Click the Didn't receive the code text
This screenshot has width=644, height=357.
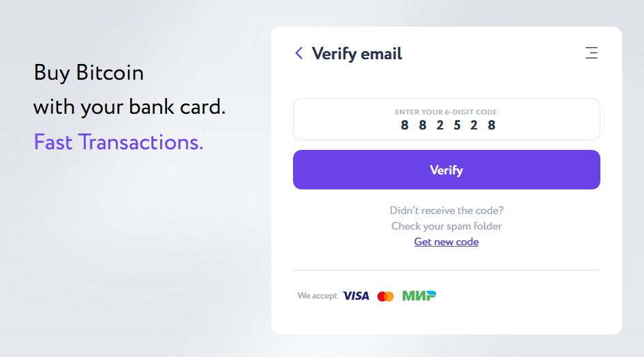pyautogui.click(x=446, y=211)
